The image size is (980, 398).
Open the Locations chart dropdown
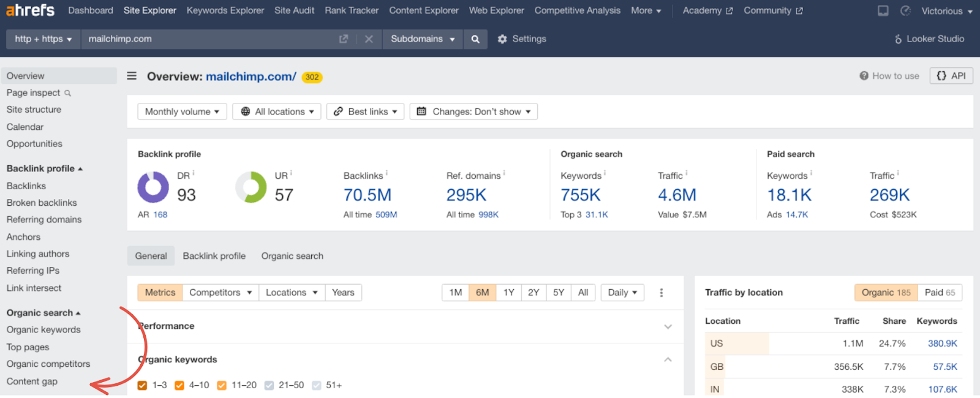[292, 293]
